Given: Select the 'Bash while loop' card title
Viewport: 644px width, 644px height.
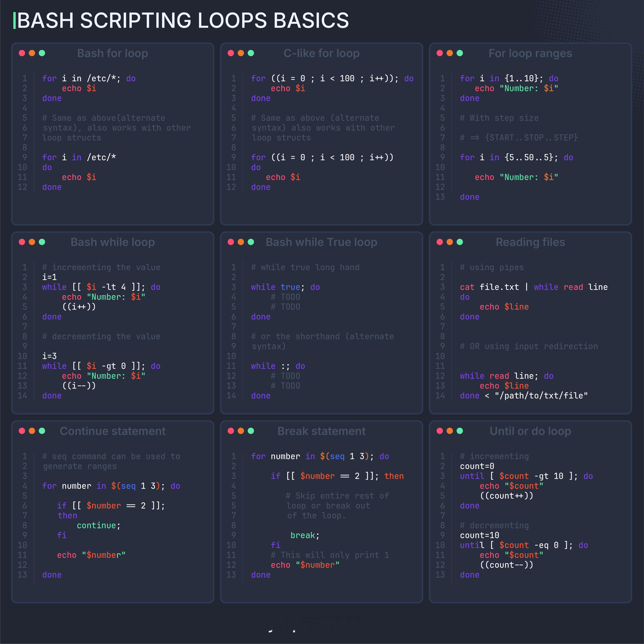Looking at the screenshot, I should click(x=113, y=242).
